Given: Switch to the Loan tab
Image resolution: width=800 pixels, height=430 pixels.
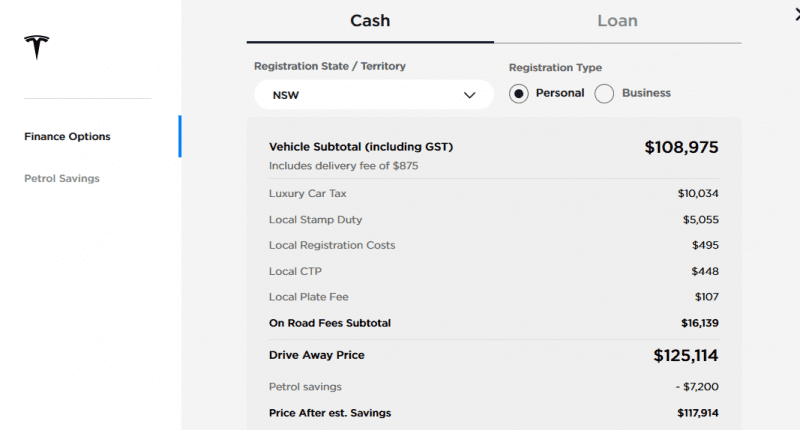Looking at the screenshot, I should (x=617, y=21).
